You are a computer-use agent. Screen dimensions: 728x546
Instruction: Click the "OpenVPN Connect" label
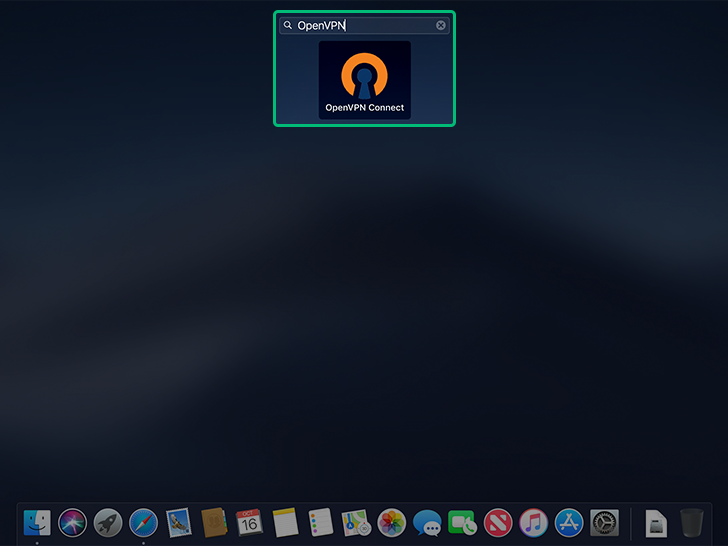click(x=364, y=108)
